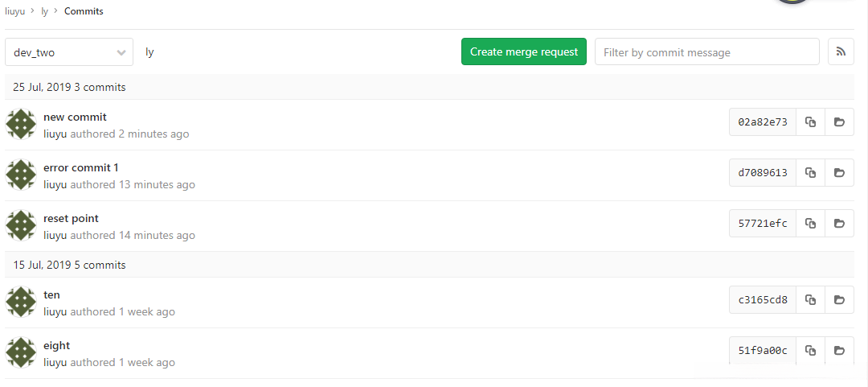The image size is (868, 387).
Task: Open commit hash 51f9a00c
Action: pyautogui.click(x=762, y=351)
